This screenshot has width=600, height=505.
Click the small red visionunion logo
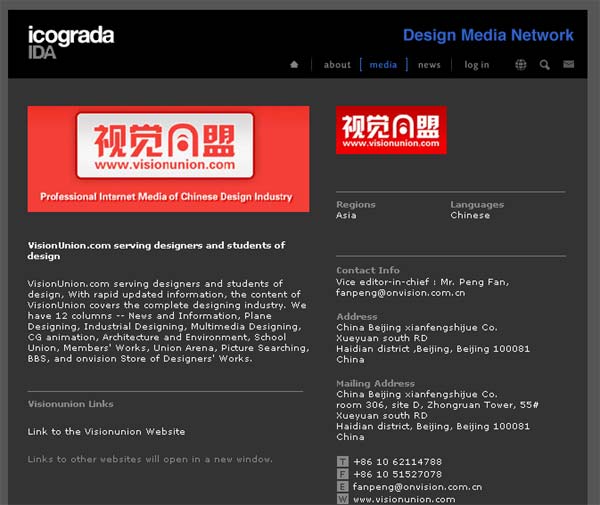pyautogui.click(x=391, y=130)
